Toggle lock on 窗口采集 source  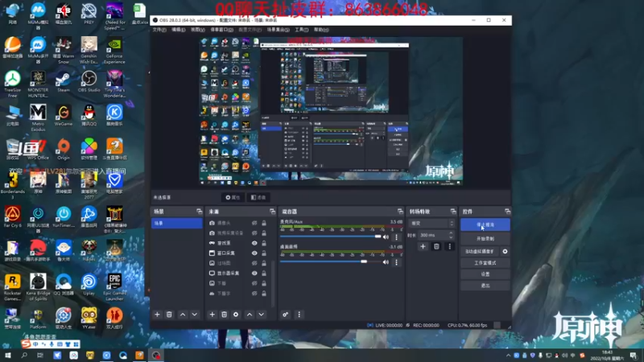point(264,253)
